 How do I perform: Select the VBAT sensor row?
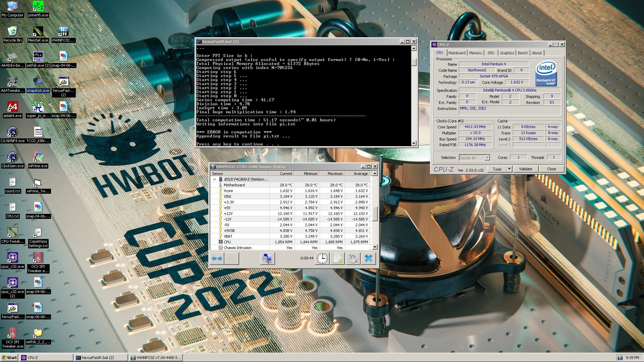pyautogui.click(x=290, y=236)
